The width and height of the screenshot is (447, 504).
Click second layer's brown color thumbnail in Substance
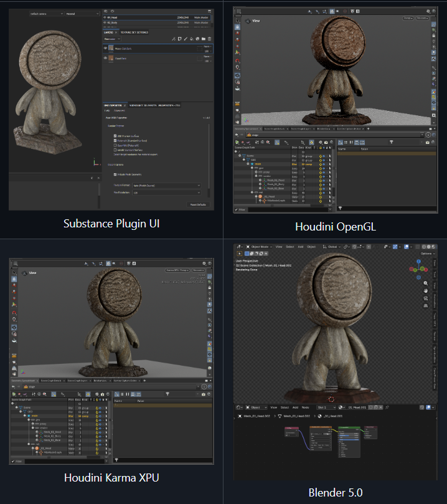point(111,58)
